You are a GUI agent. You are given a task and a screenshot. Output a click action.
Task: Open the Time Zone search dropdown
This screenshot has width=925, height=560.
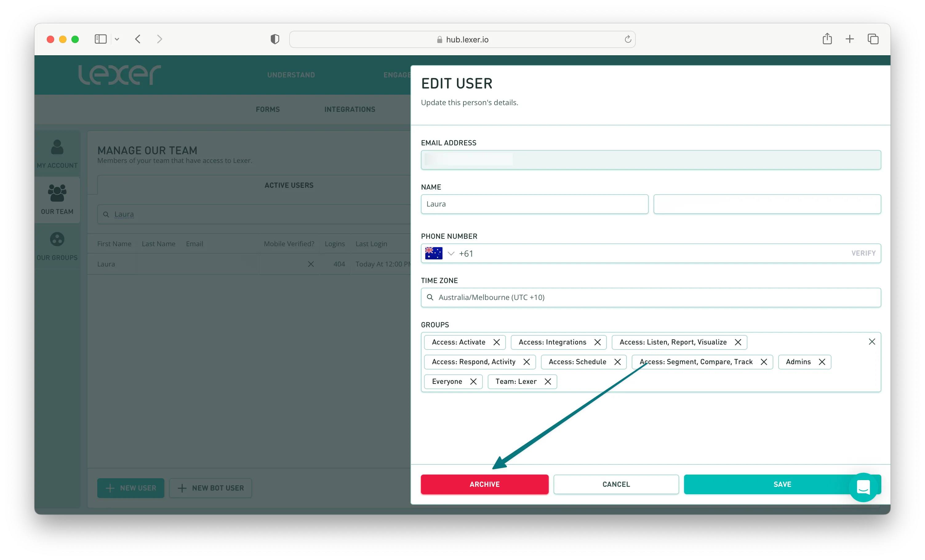pyautogui.click(x=651, y=298)
